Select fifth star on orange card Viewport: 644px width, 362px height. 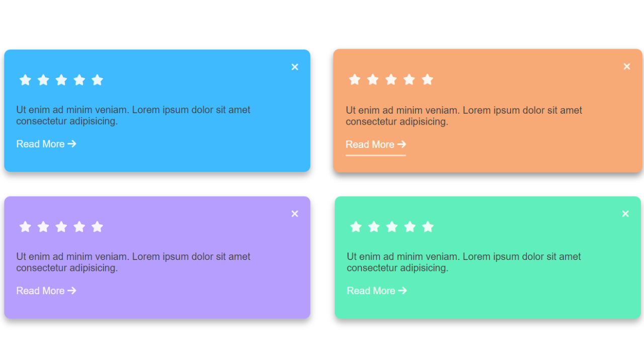[x=427, y=79]
